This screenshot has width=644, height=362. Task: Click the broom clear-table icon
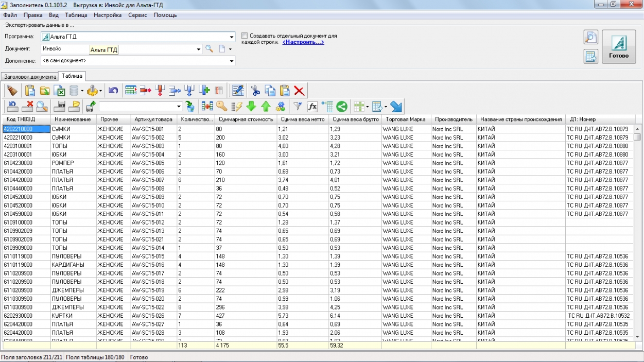[x=12, y=91]
